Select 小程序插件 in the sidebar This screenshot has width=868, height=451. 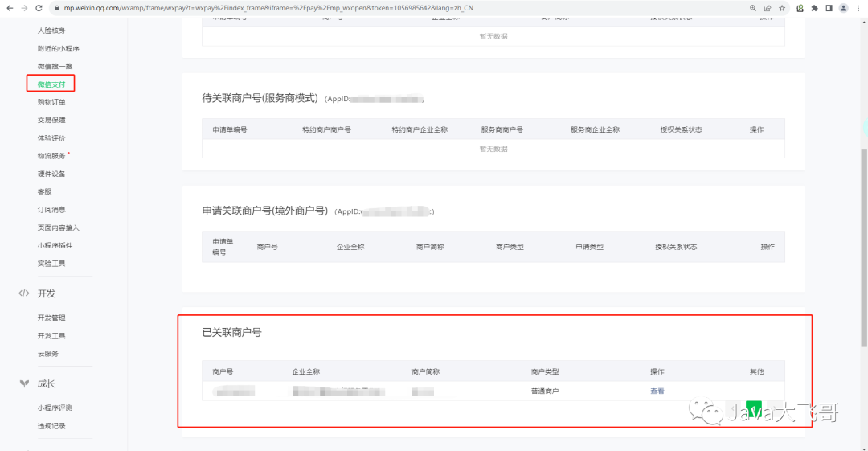[x=55, y=245]
